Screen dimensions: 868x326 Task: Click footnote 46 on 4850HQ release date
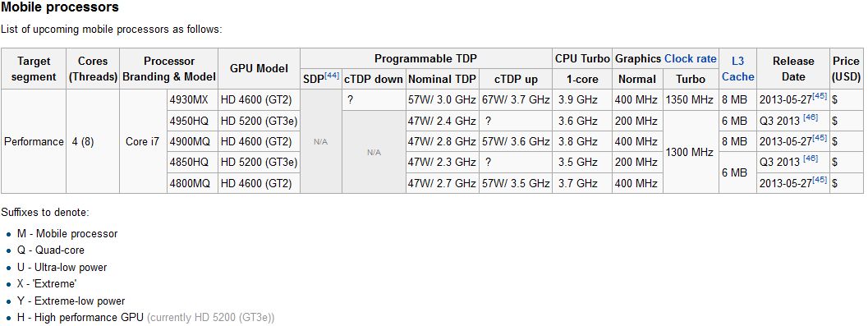tap(810, 158)
